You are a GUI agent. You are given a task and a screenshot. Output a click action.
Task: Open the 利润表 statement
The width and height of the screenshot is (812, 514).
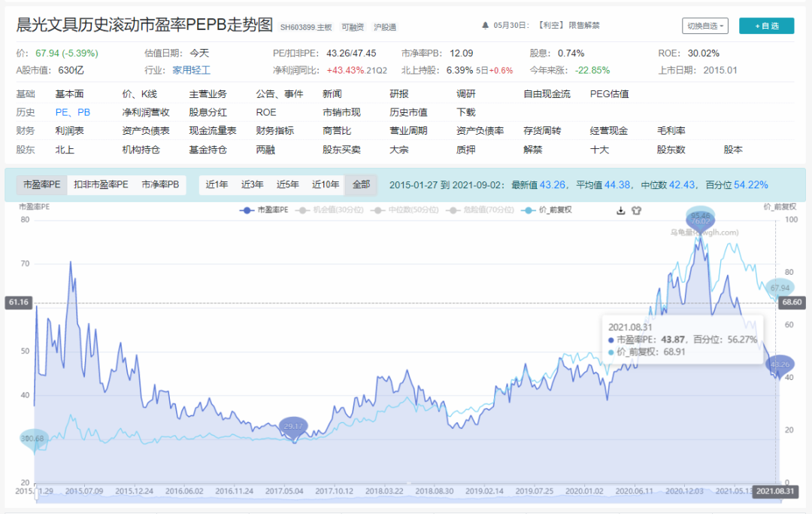pos(69,131)
